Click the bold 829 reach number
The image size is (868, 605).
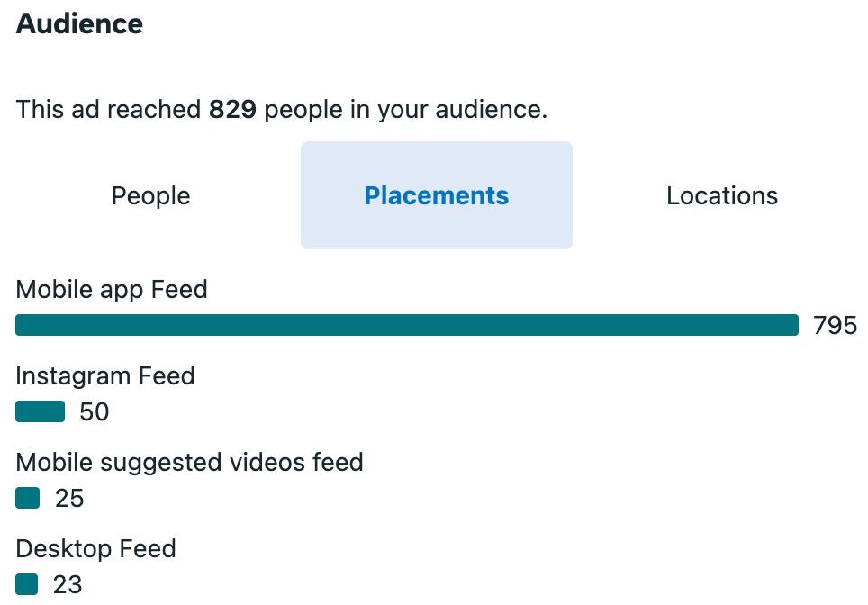(x=233, y=110)
